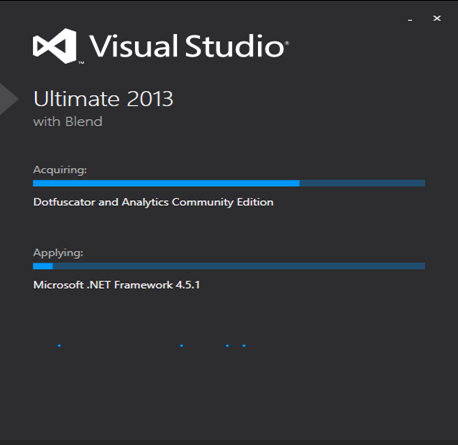Click the 'with Blend' subtitle

[68, 122]
